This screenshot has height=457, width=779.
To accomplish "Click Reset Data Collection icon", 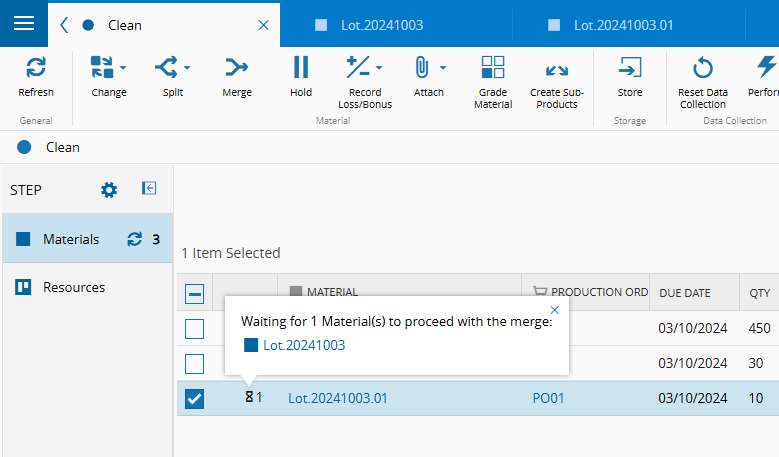I will (x=702, y=68).
